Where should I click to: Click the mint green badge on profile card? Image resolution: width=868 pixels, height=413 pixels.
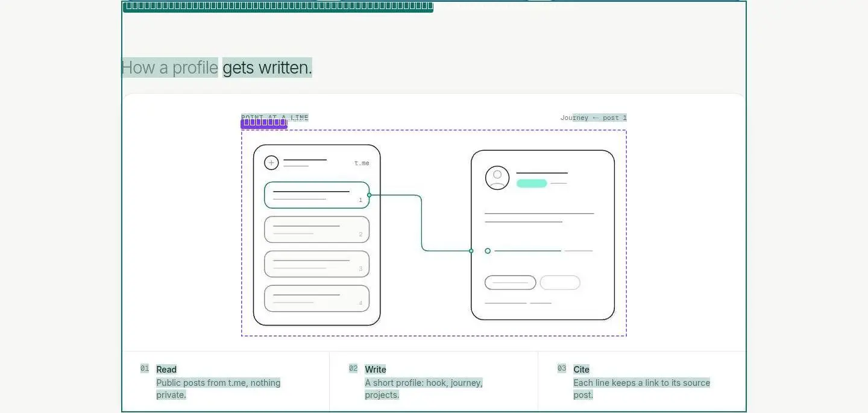click(532, 183)
